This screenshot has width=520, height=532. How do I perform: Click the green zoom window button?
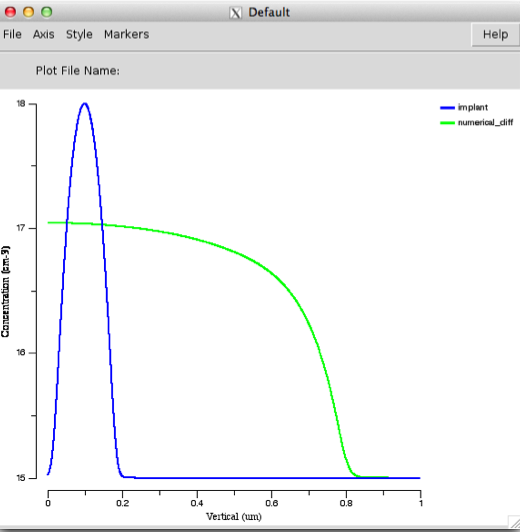tap(46, 12)
